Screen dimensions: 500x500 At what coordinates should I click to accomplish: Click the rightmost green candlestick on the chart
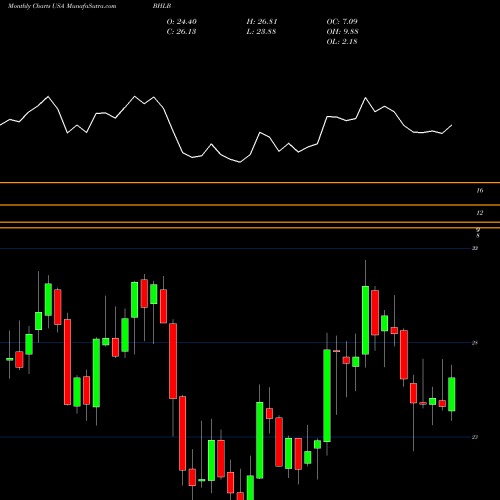[452, 394]
